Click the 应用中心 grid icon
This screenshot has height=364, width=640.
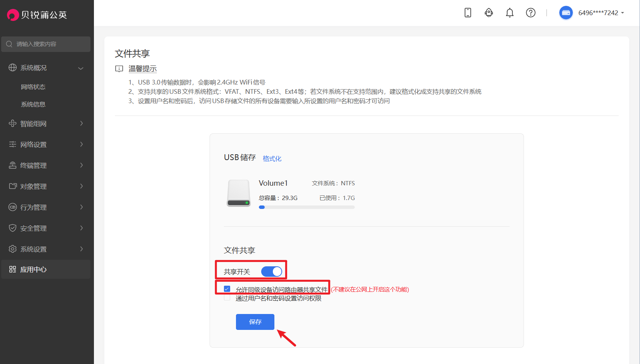tap(12, 269)
